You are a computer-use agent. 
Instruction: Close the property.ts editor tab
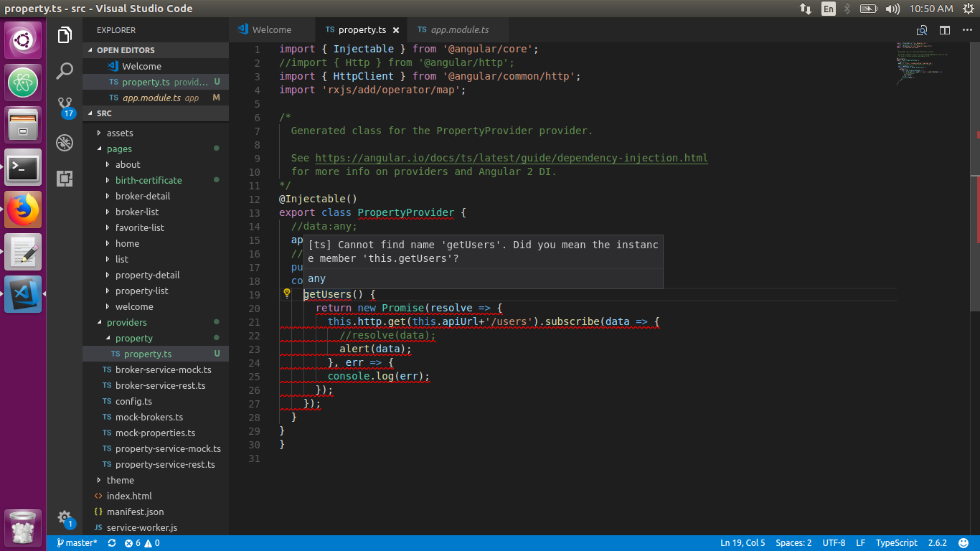point(396,30)
